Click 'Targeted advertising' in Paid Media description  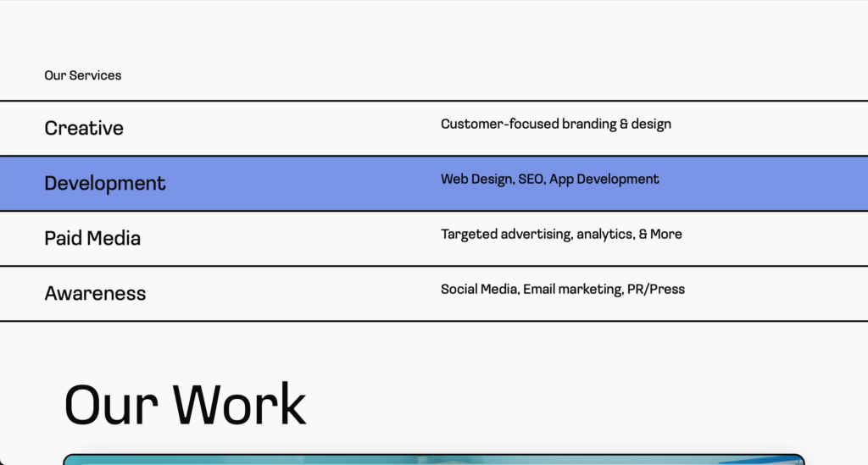(506, 234)
